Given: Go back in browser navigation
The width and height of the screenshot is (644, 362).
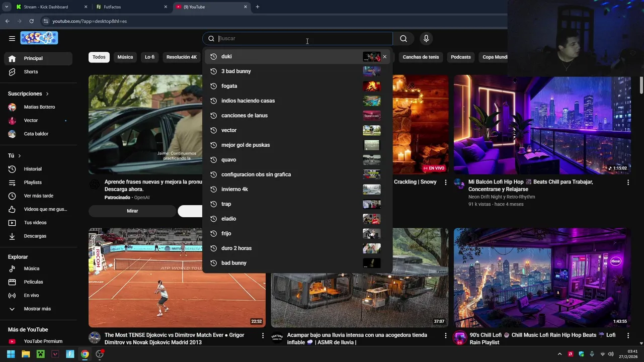Looking at the screenshot, I should [x=7, y=21].
